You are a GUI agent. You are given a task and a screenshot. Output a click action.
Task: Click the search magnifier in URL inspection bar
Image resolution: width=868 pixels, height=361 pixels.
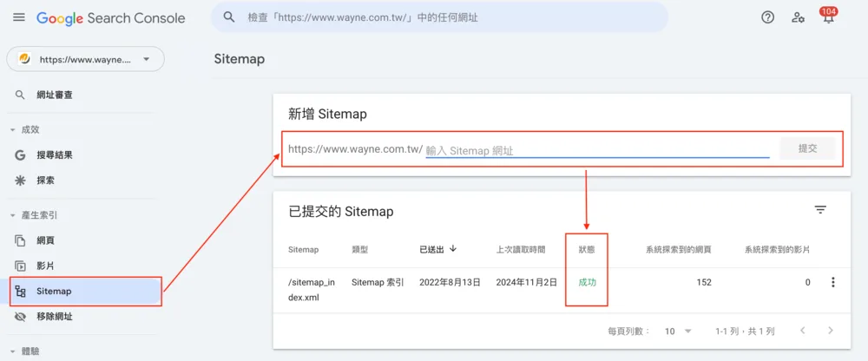click(229, 17)
